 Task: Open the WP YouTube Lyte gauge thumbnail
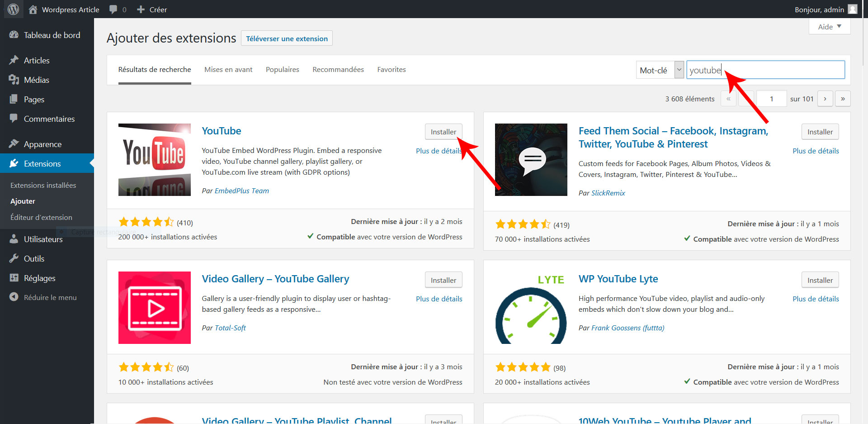[531, 308]
